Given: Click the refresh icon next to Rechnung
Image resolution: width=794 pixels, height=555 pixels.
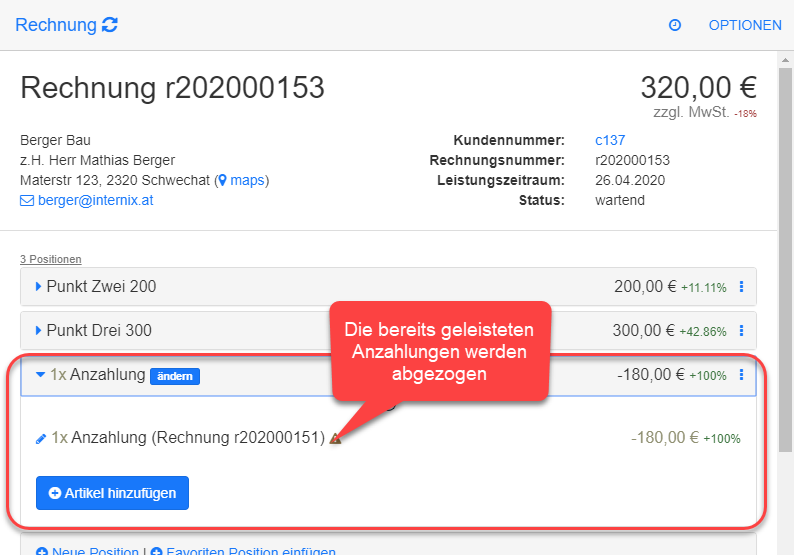Looking at the screenshot, I should pos(110,24).
